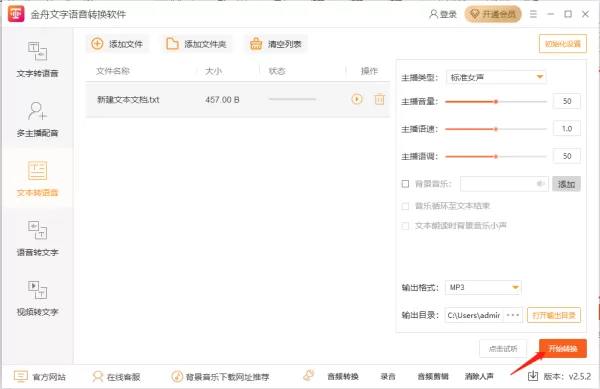Click the 主播语调 value field
Image resolution: width=600 pixels, height=389 pixels.
coord(567,156)
